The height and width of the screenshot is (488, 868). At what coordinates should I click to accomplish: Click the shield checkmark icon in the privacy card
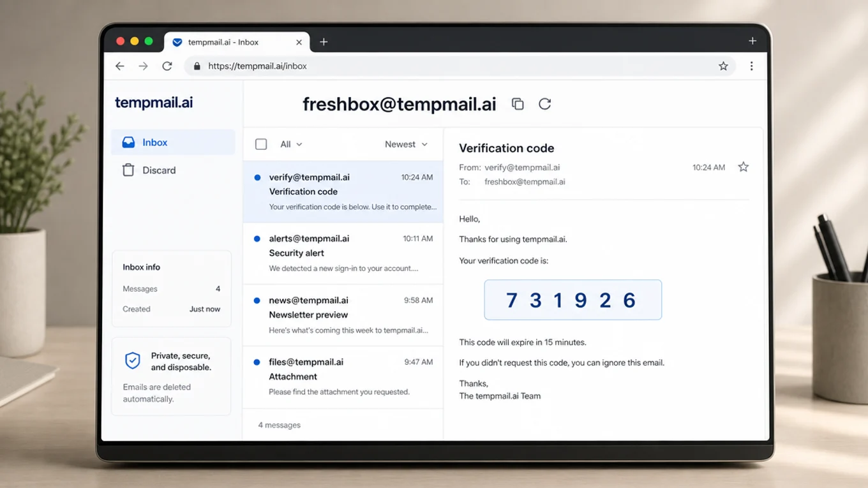[132, 361]
